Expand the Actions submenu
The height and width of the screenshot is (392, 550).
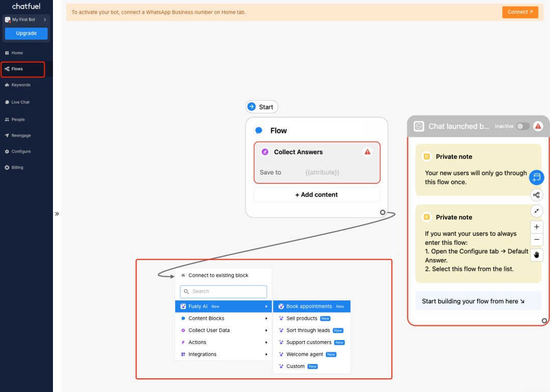[x=224, y=342]
